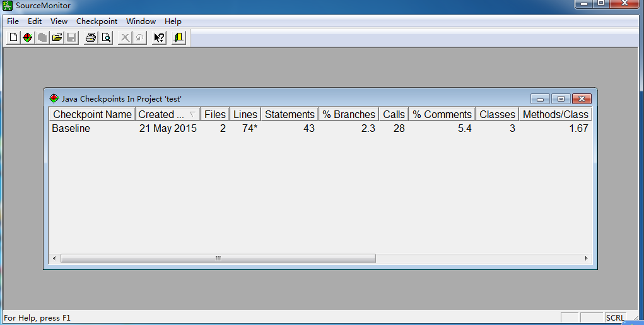Click the grayed-out stacked pages toolbar icon

pos(42,38)
